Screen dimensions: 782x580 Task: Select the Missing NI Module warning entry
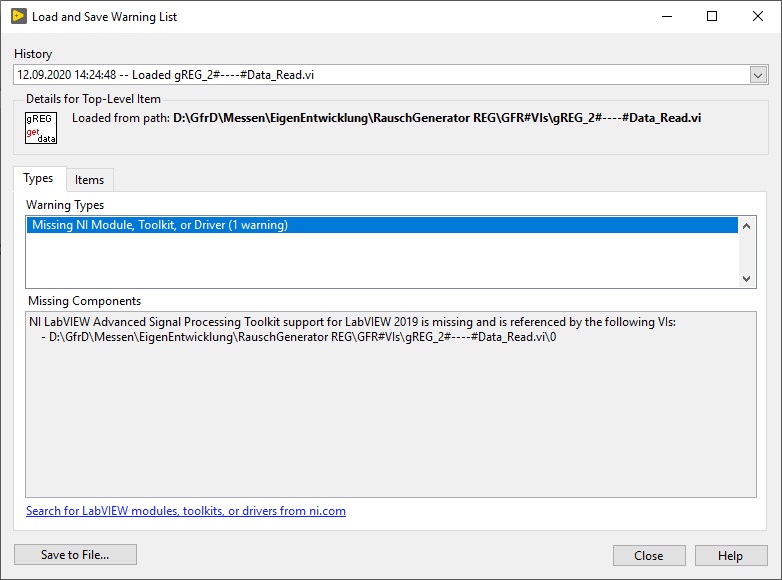pos(160,225)
